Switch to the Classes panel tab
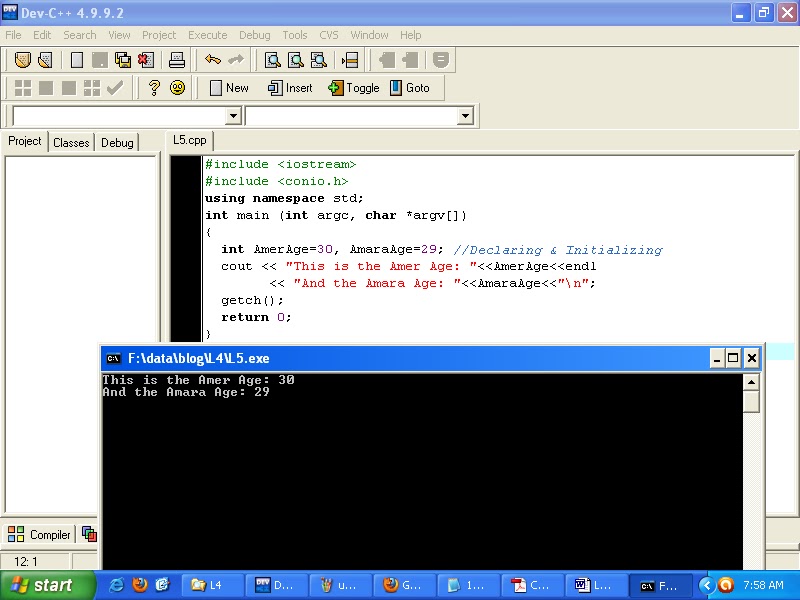 pos(70,141)
